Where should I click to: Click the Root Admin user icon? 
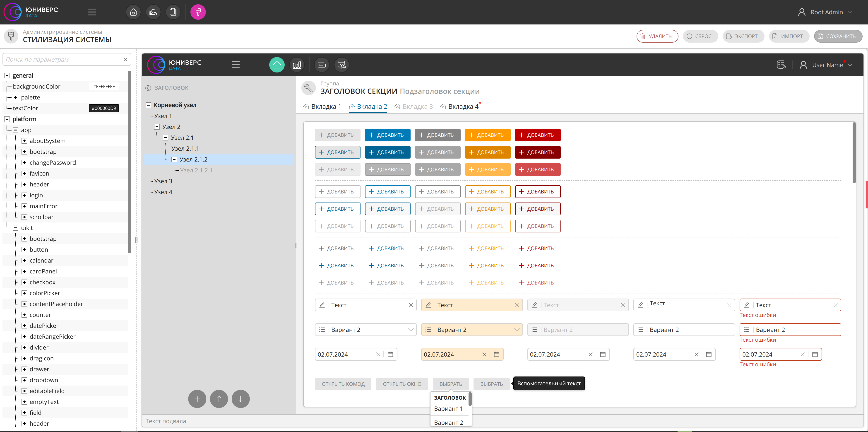[802, 12]
